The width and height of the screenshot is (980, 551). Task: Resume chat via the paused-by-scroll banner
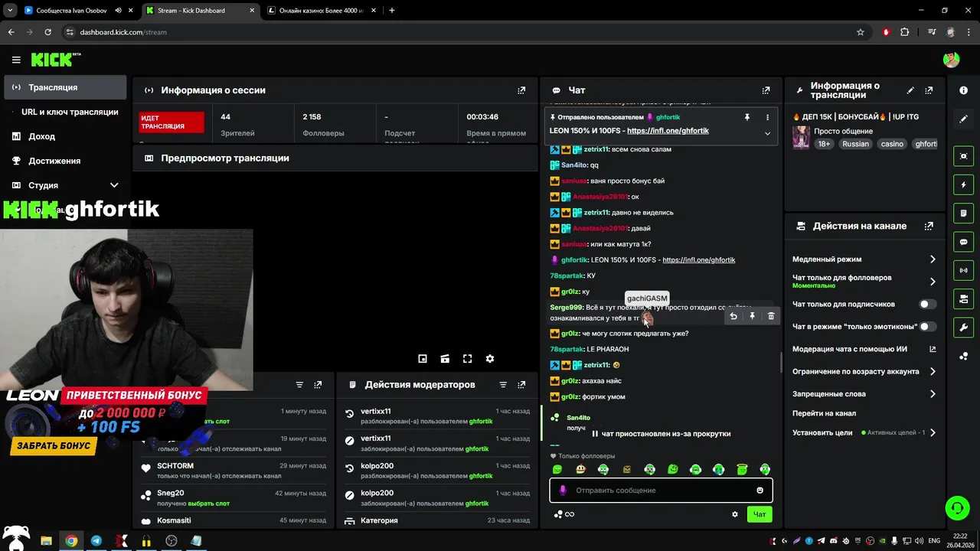[661, 434]
